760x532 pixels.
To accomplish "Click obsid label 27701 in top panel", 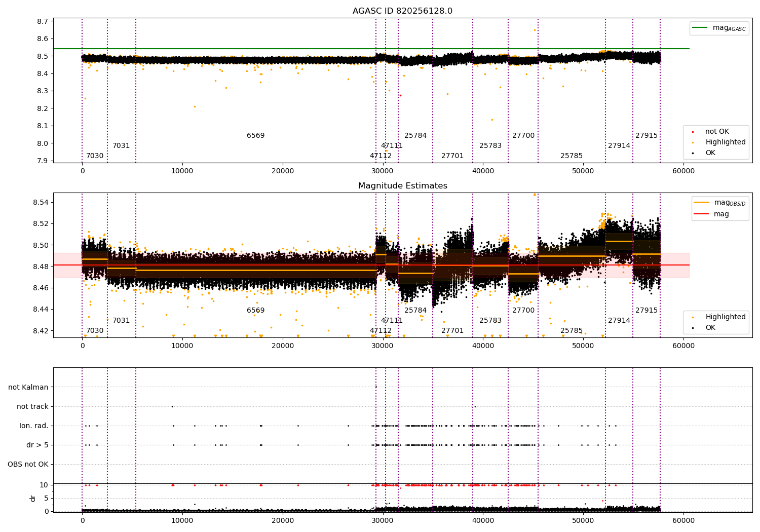I will coord(452,156).
